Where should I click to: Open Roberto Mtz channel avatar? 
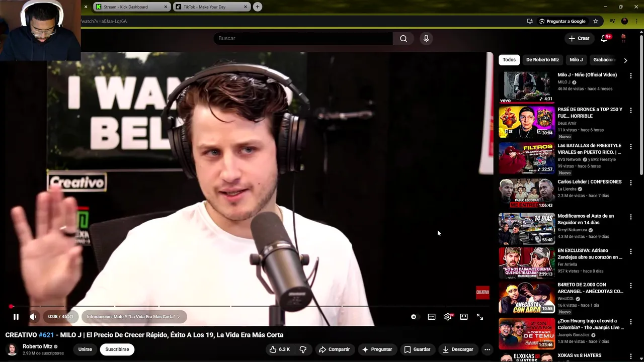(12, 349)
